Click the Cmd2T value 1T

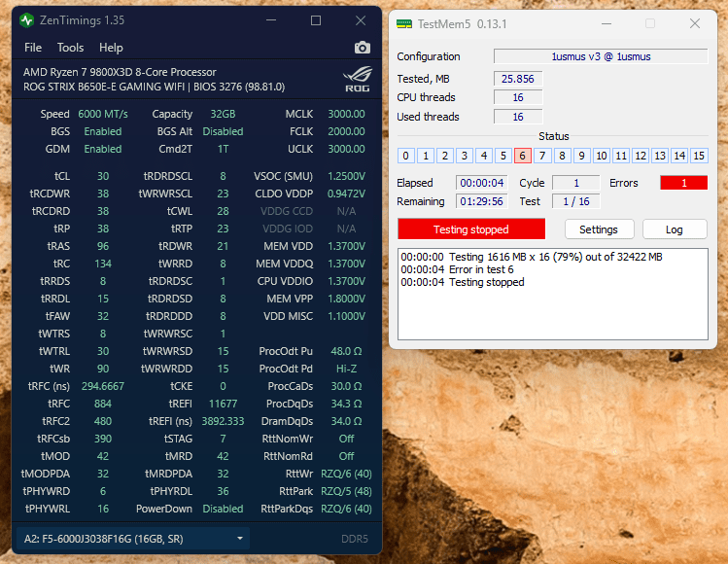223,149
